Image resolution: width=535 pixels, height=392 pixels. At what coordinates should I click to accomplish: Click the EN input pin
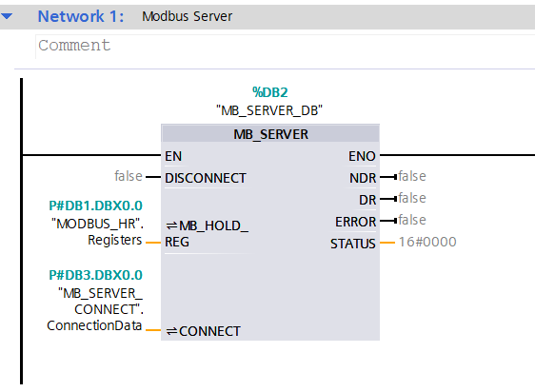pos(173,156)
